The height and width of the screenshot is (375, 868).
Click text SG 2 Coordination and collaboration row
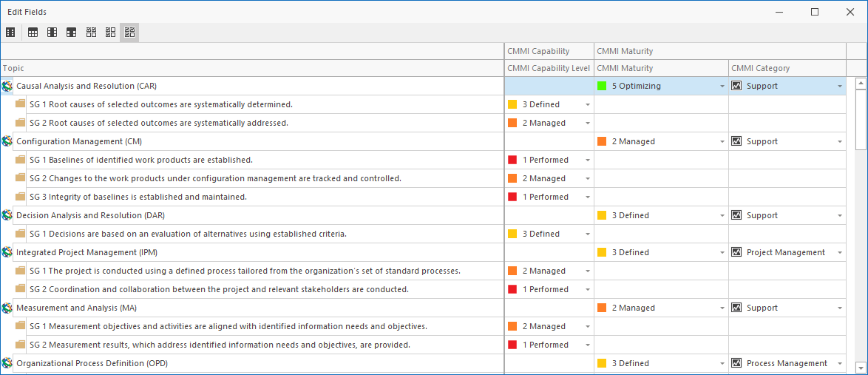219,289
